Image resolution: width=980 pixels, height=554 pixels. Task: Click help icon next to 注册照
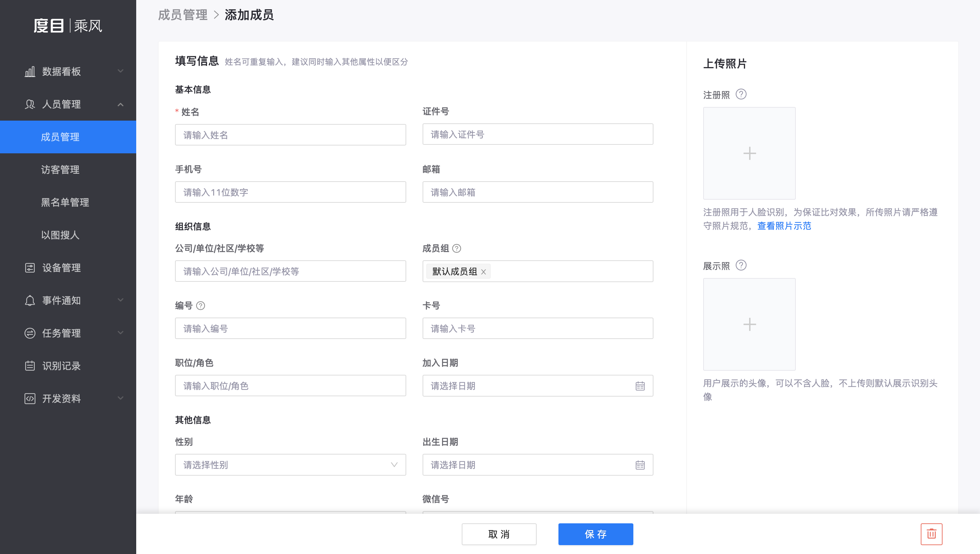point(741,94)
